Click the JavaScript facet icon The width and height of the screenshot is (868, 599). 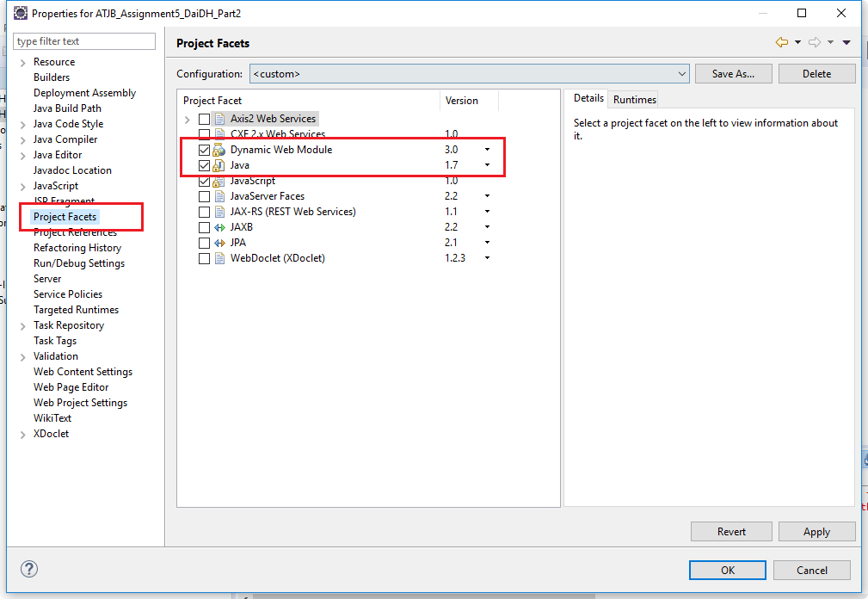tap(218, 181)
